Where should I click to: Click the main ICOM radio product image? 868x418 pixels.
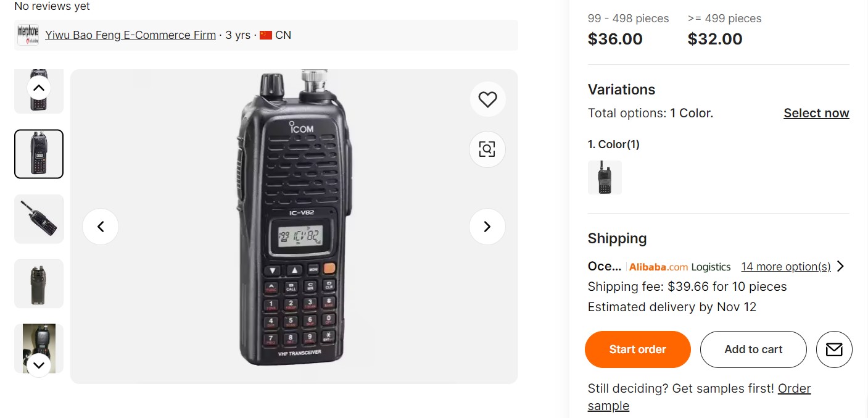[294, 227]
